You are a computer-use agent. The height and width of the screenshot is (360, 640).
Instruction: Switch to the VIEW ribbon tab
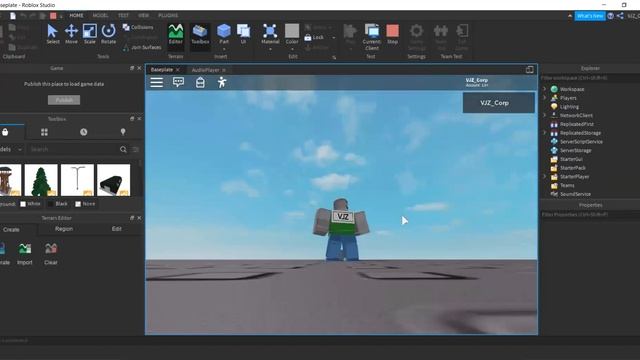click(x=143, y=16)
